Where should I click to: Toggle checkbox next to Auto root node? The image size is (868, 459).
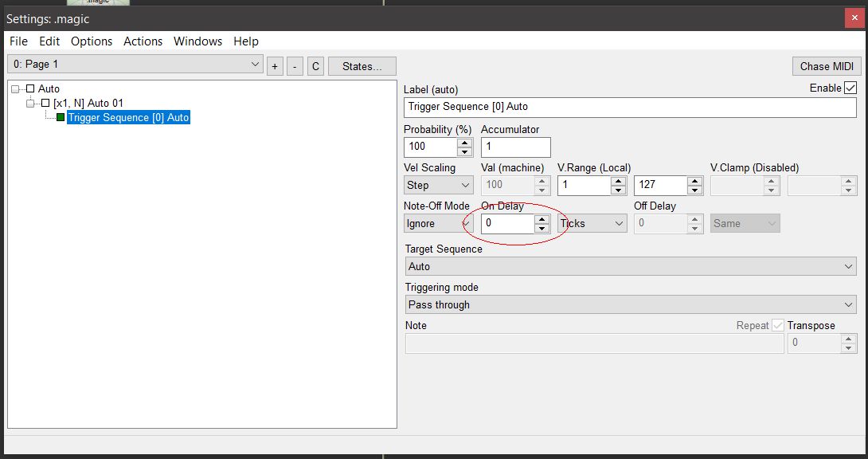(30, 89)
